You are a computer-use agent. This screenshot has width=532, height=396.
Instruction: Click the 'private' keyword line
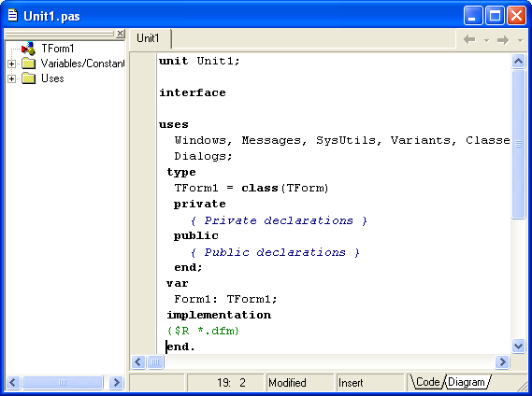pos(199,204)
